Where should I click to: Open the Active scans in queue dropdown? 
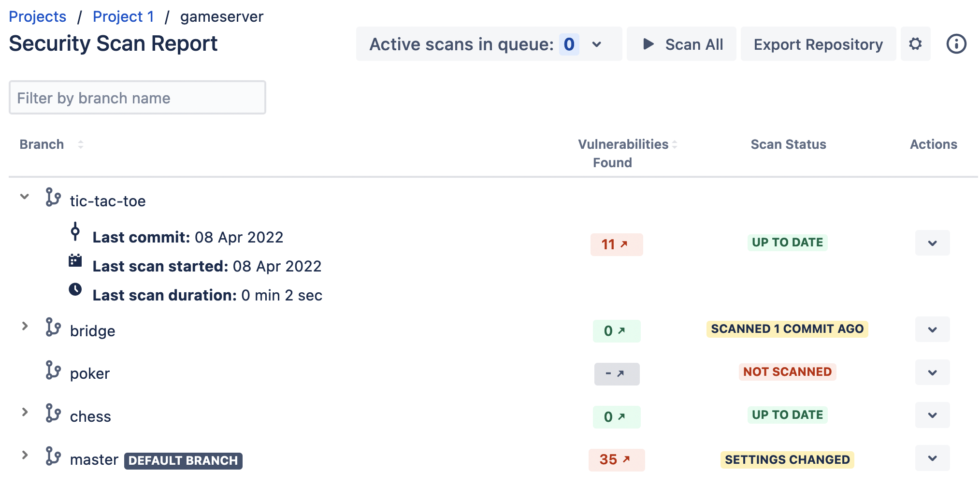597,44
